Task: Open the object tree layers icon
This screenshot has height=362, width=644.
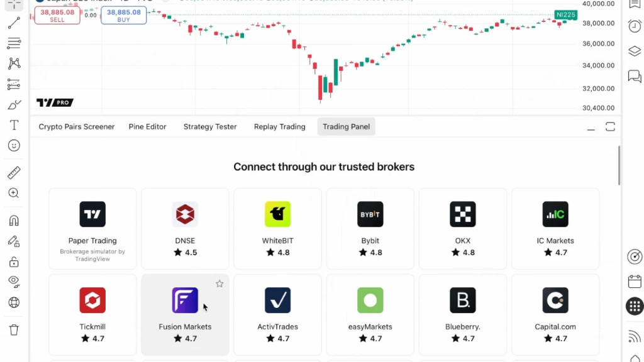Action: pyautogui.click(x=635, y=51)
